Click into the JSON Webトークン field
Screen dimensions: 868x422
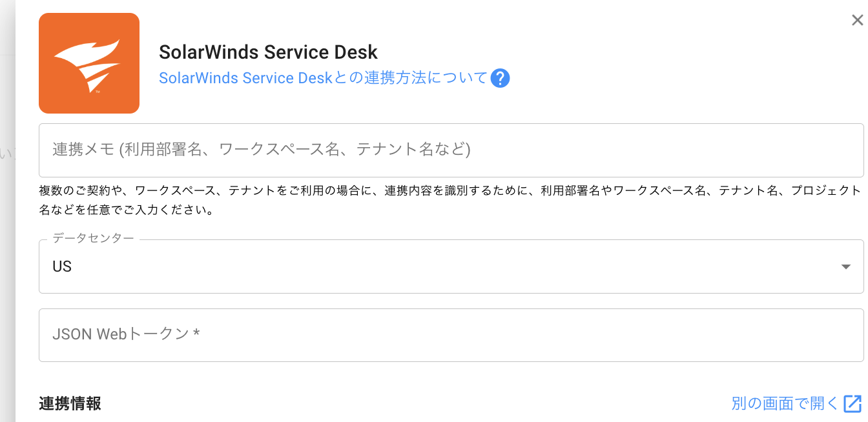(451, 335)
